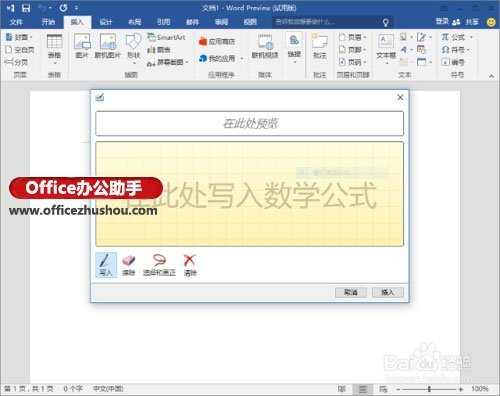The image size is (500, 396).
Task: Switch to the 开始 Home tab
Action: click(48, 22)
